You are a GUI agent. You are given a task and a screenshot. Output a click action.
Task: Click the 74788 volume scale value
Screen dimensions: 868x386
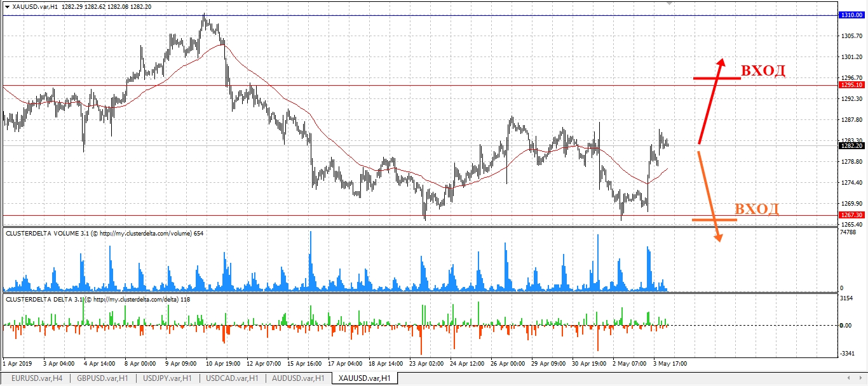click(x=850, y=232)
